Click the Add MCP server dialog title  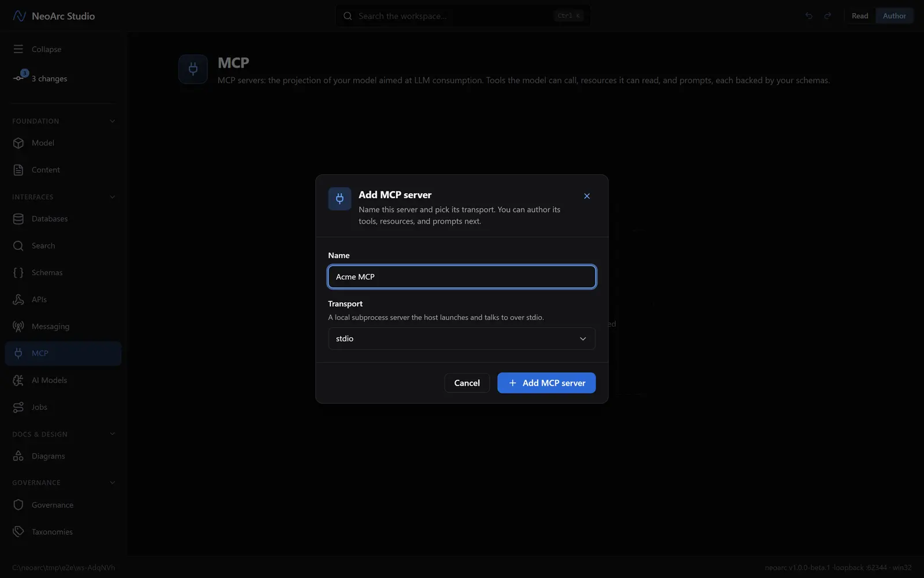pyautogui.click(x=395, y=195)
